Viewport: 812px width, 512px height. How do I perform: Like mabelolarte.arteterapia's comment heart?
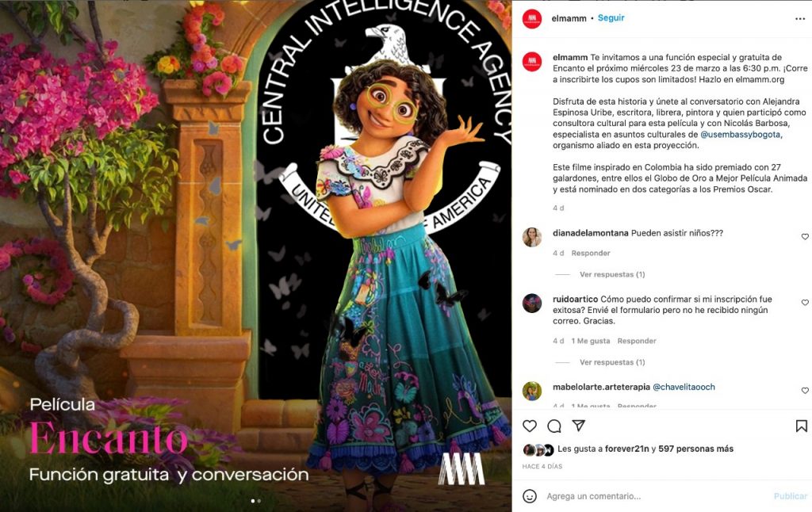click(805, 391)
